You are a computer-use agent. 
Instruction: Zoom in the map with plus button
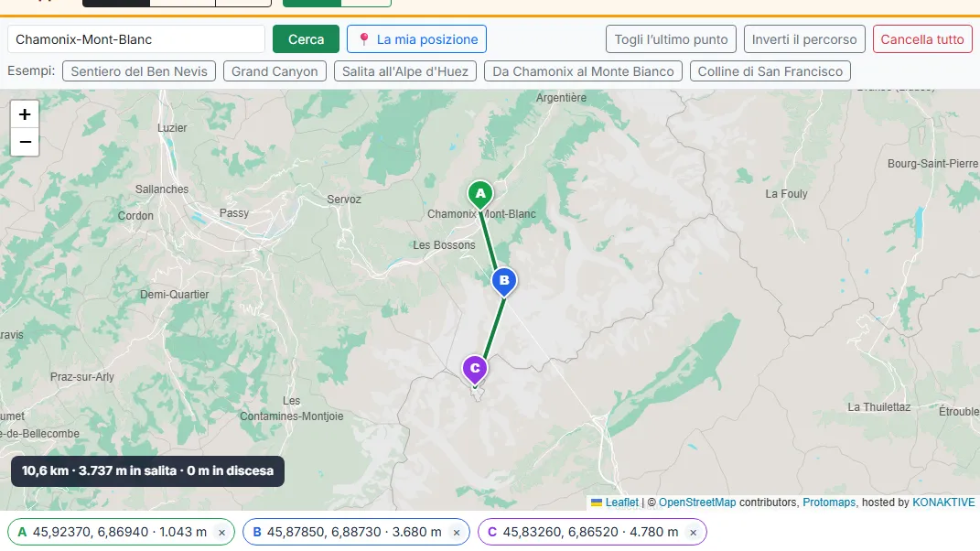click(x=25, y=114)
